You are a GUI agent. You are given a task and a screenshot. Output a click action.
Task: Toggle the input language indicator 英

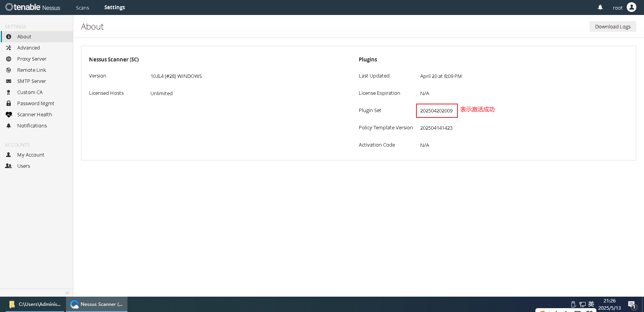coord(591,304)
